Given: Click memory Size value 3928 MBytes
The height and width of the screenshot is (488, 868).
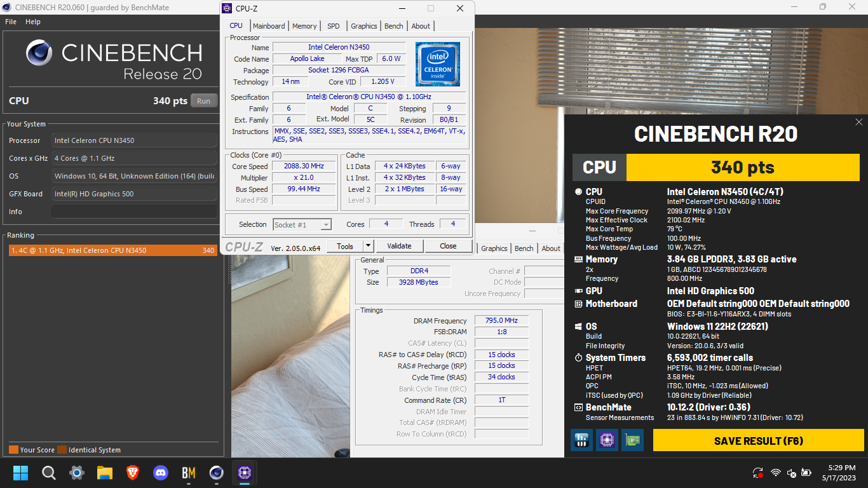Looking at the screenshot, I should (x=419, y=282).
